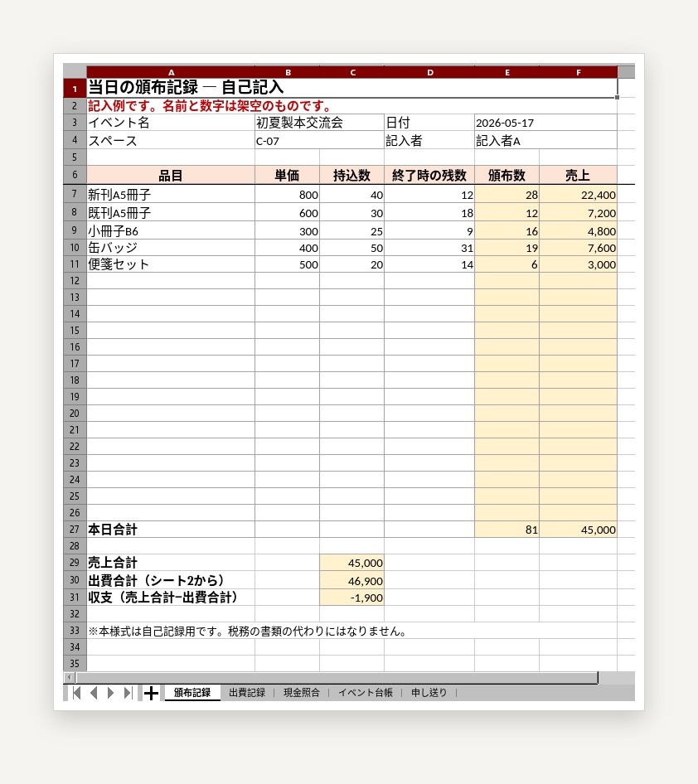Click sales value 3,000
Viewport: 698px width, 784px height.
(x=579, y=264)
